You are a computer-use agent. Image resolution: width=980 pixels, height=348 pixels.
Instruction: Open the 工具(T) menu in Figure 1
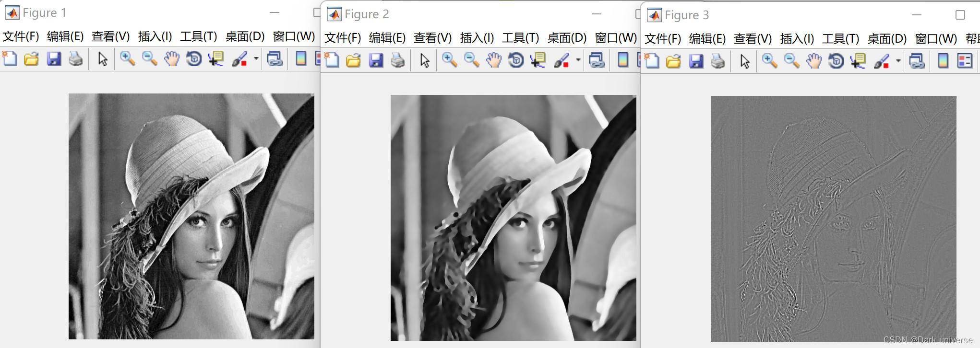click(199, 36)
